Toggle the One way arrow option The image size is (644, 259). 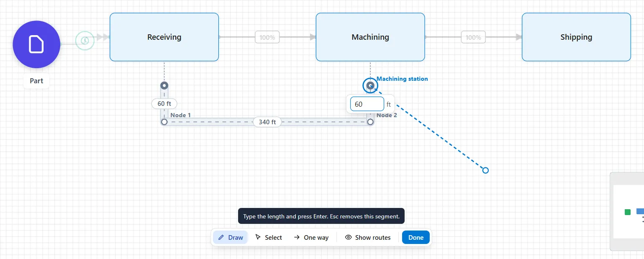[311, 237]
